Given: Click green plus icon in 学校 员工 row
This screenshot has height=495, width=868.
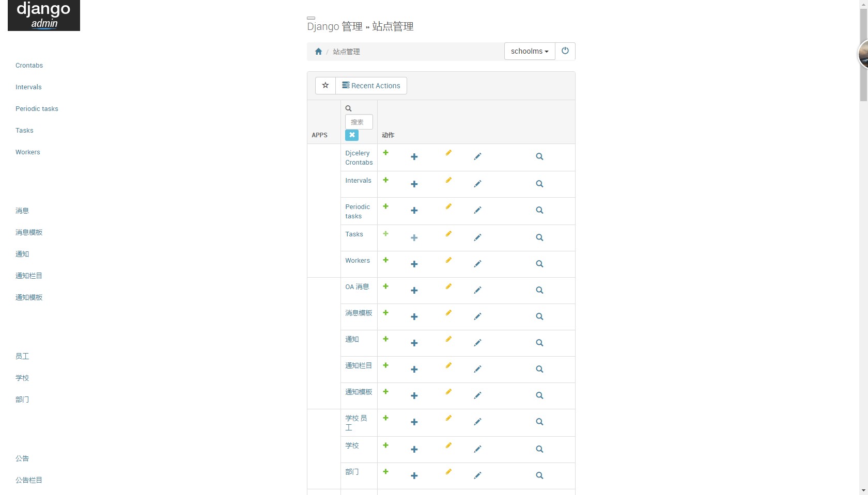Looking at the screenshot, I should [x=385, y=418].
